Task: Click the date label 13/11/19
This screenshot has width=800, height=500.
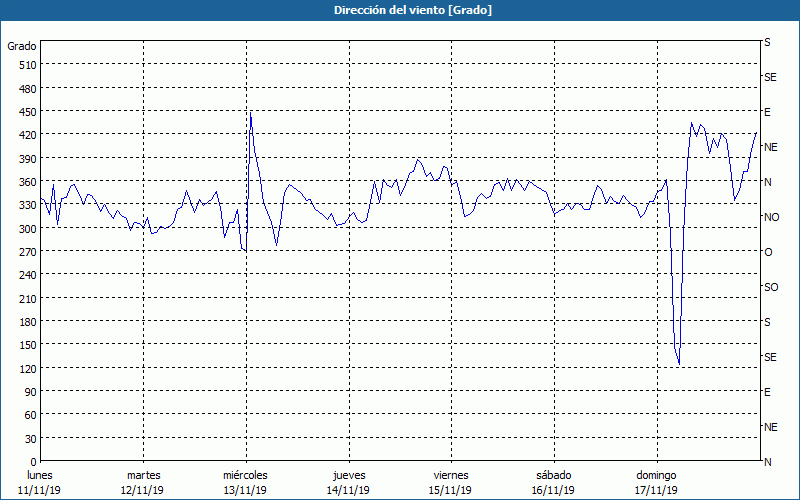Action: [245, 490]
